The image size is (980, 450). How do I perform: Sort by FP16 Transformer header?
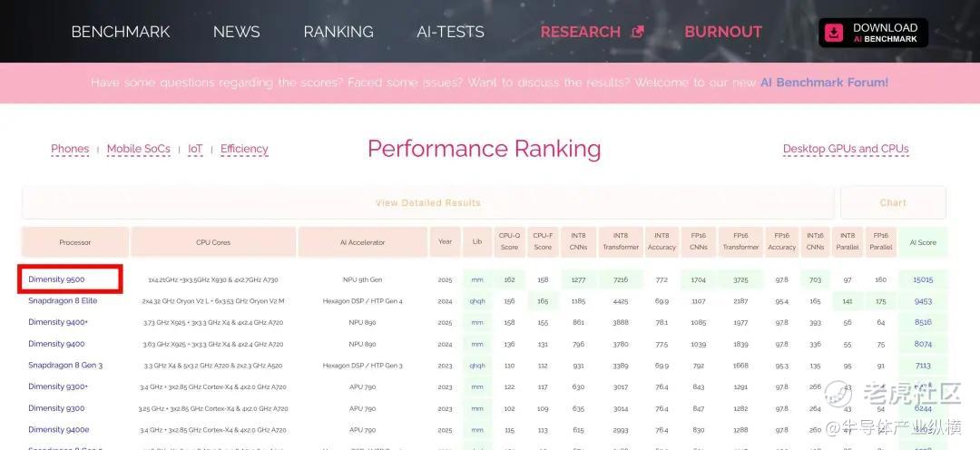pyautogui.click(x=740, y=242)
